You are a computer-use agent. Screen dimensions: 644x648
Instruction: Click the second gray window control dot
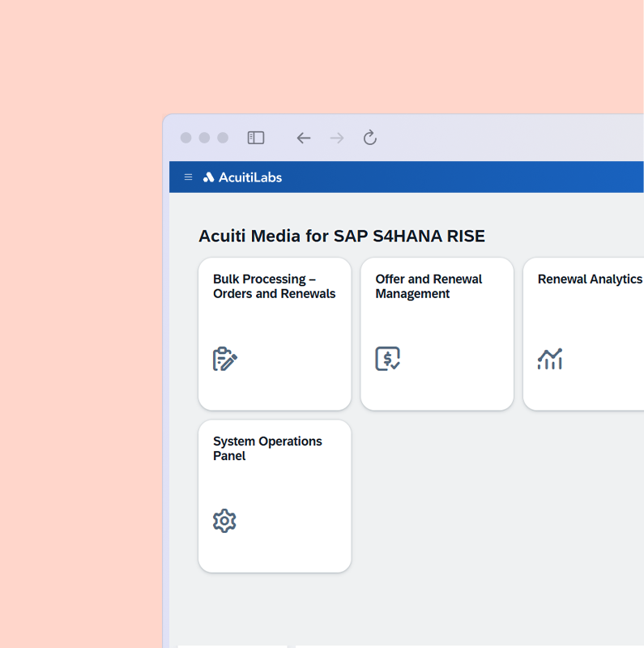204,138
